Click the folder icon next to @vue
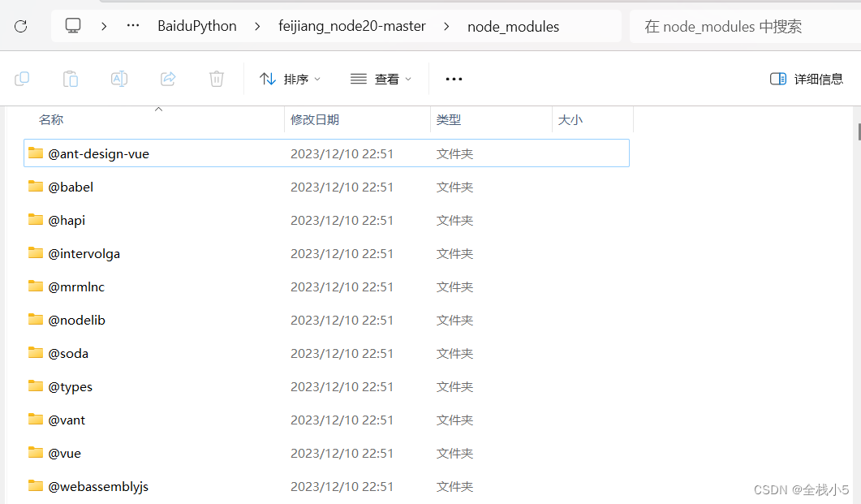 click(x=36, y=452)
